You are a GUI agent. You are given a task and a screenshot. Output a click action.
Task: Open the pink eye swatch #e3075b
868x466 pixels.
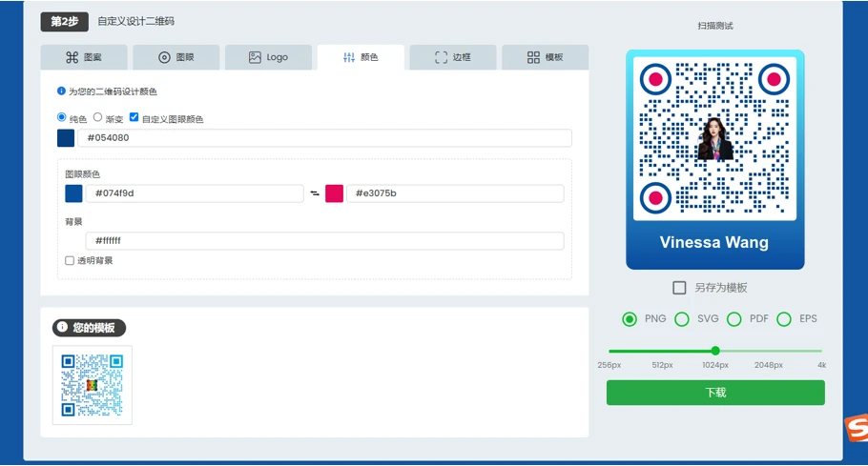334,193
